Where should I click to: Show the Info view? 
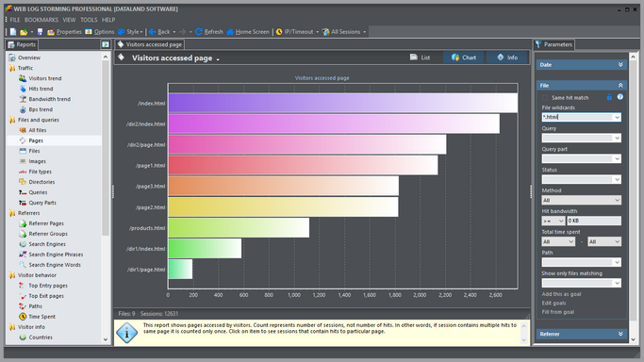(507, 58)
